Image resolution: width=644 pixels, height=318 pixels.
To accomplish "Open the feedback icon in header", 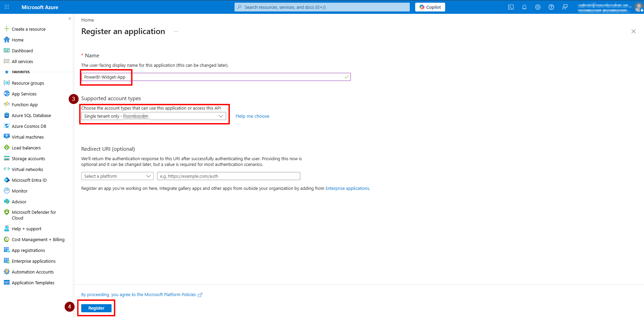I will click(x=564, y=7).
